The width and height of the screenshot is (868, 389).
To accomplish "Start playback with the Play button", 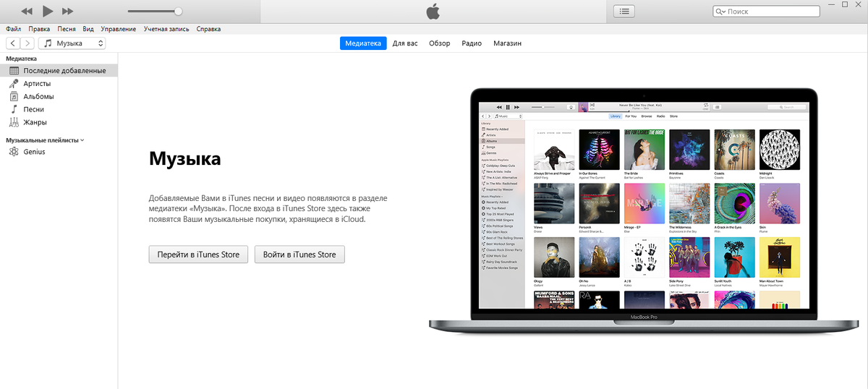I will click(x=48, y=11).
